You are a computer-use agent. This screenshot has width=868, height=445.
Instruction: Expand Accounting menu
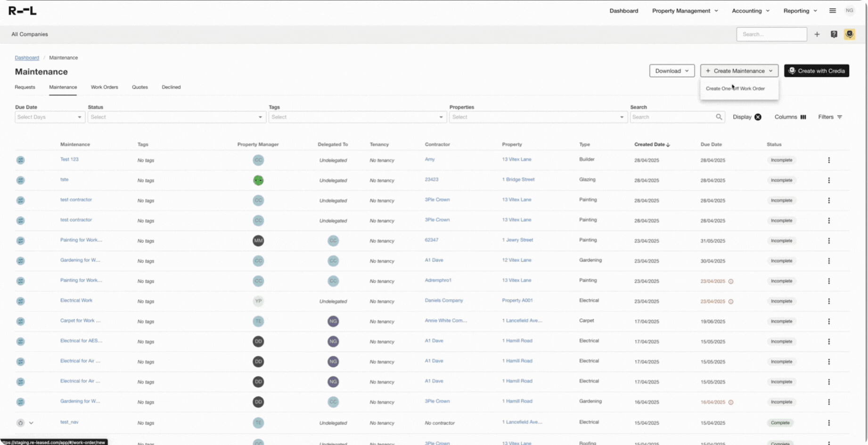pyautogui.click(x=751, y=11)
